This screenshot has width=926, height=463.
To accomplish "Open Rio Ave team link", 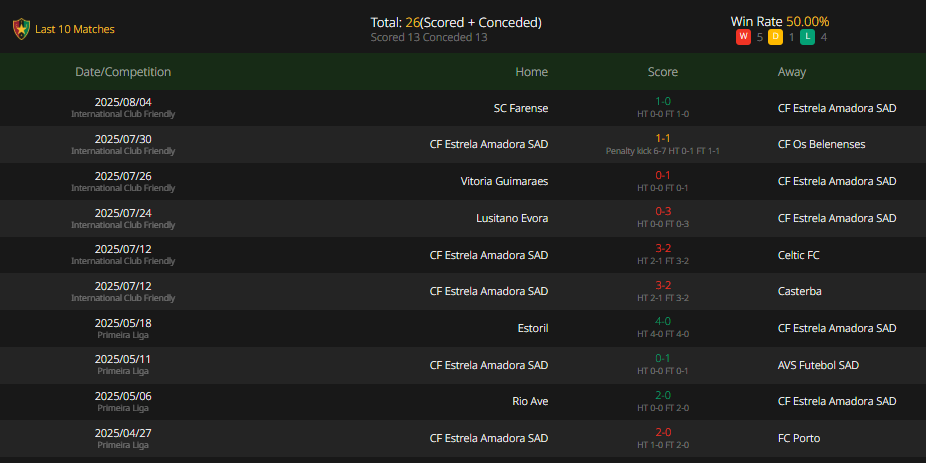I will click(x=530, y=401).
